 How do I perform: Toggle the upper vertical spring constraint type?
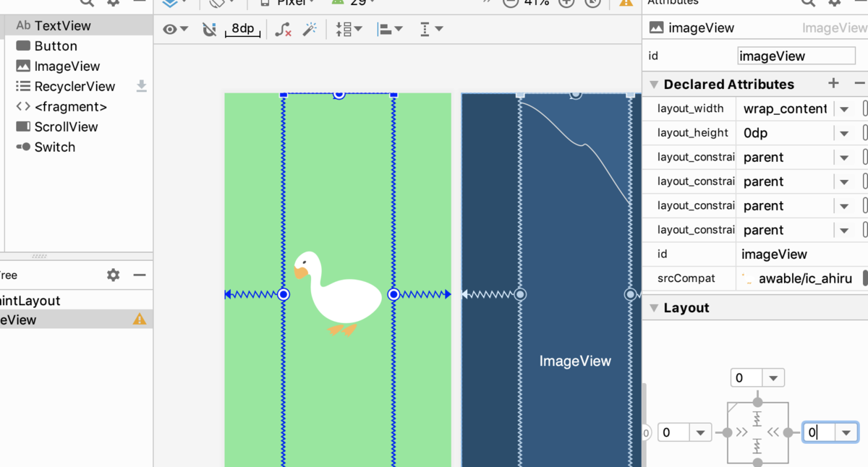pos(757,418)
